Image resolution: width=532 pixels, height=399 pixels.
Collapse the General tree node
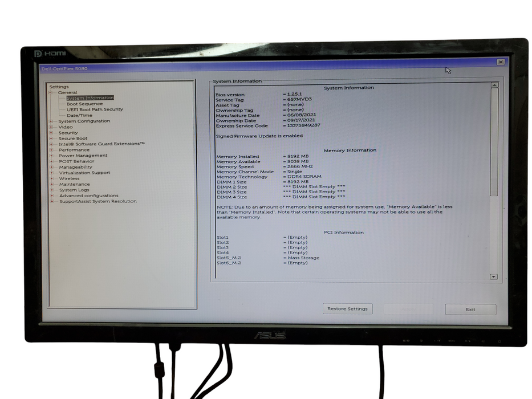point(51,92)
